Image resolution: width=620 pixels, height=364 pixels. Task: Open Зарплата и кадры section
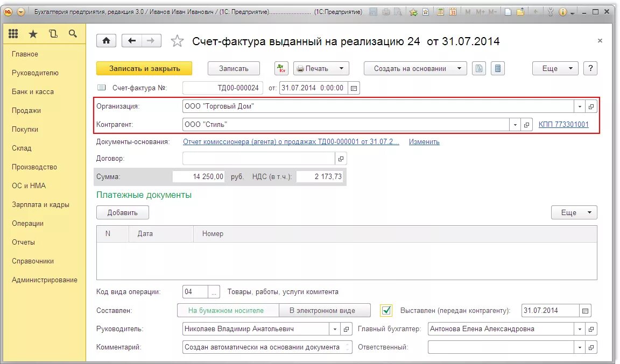40,205
